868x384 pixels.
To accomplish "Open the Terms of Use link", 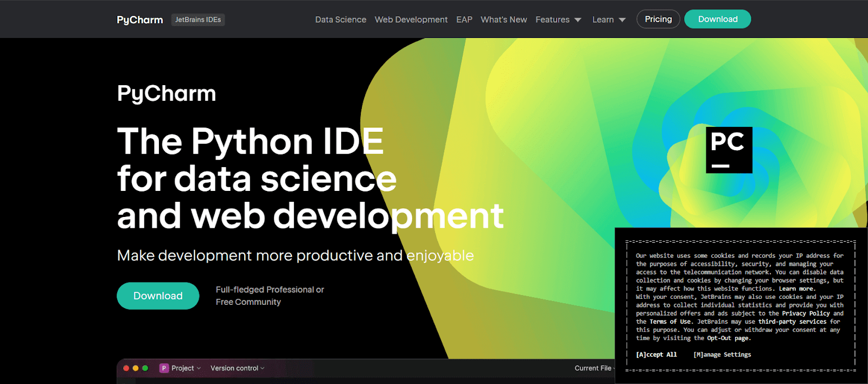I will click(670, 322).
